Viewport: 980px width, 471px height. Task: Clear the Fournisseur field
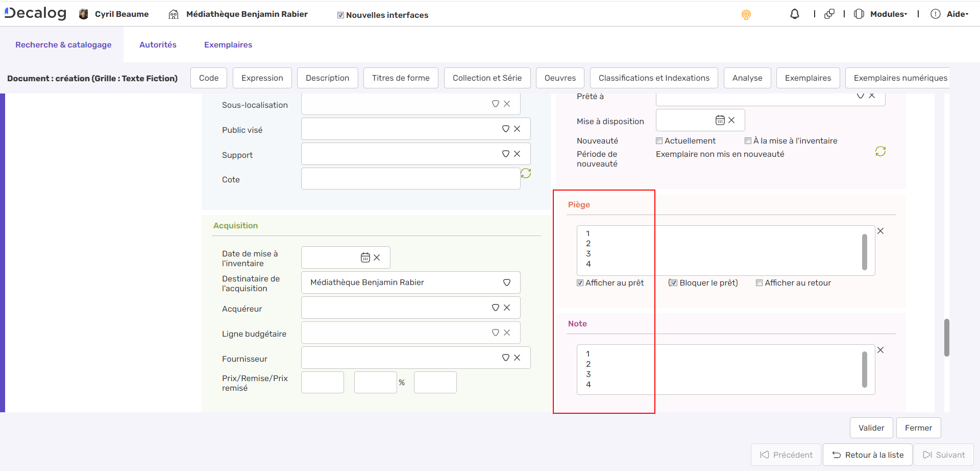pos(517,358)
